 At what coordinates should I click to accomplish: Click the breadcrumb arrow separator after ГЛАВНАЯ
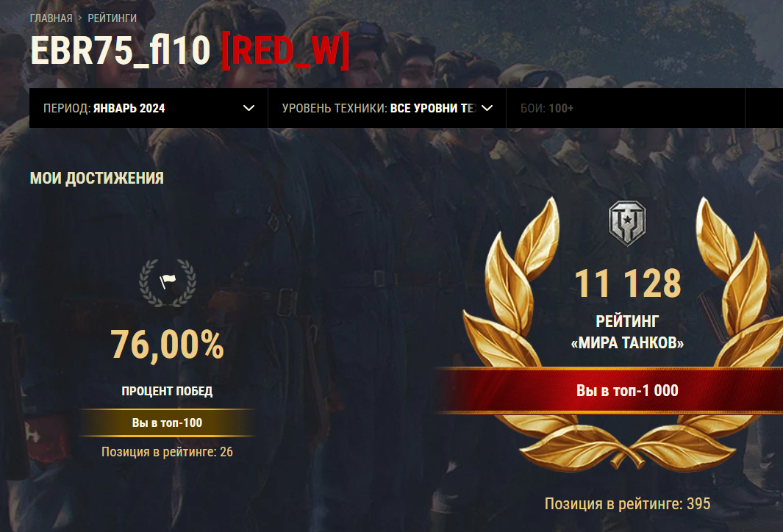[80, 18]
